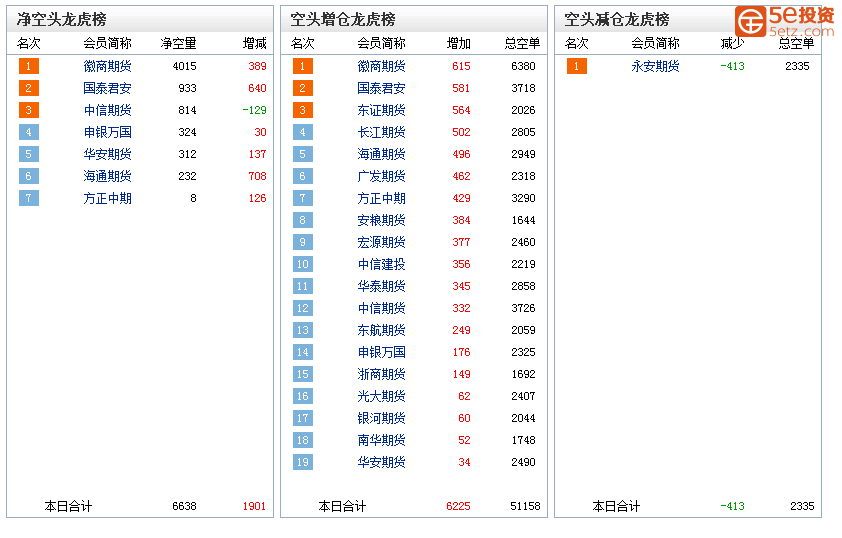Select daily total 1901

point(254,506)
